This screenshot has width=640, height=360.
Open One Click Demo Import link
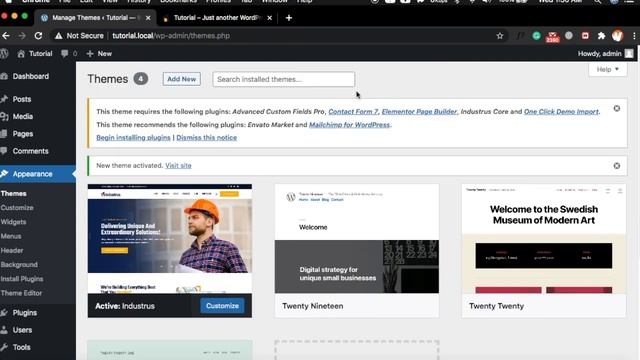561,112
